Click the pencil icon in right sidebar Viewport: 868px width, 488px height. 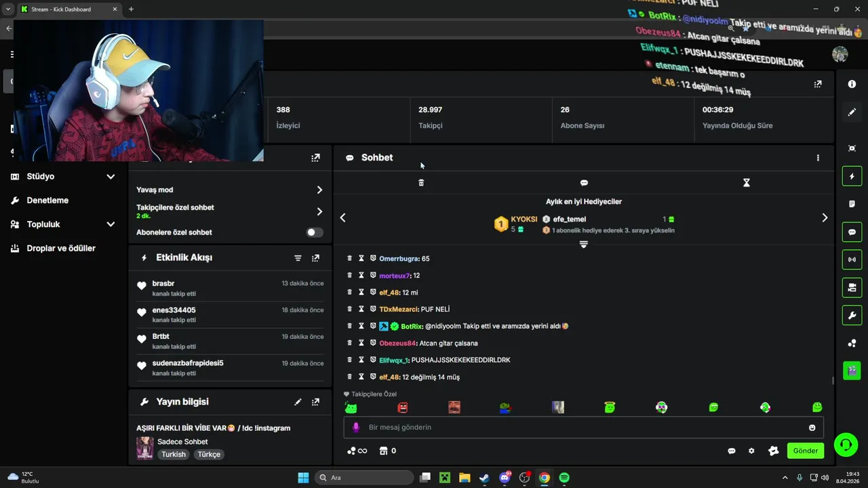[x=852, y=112]
